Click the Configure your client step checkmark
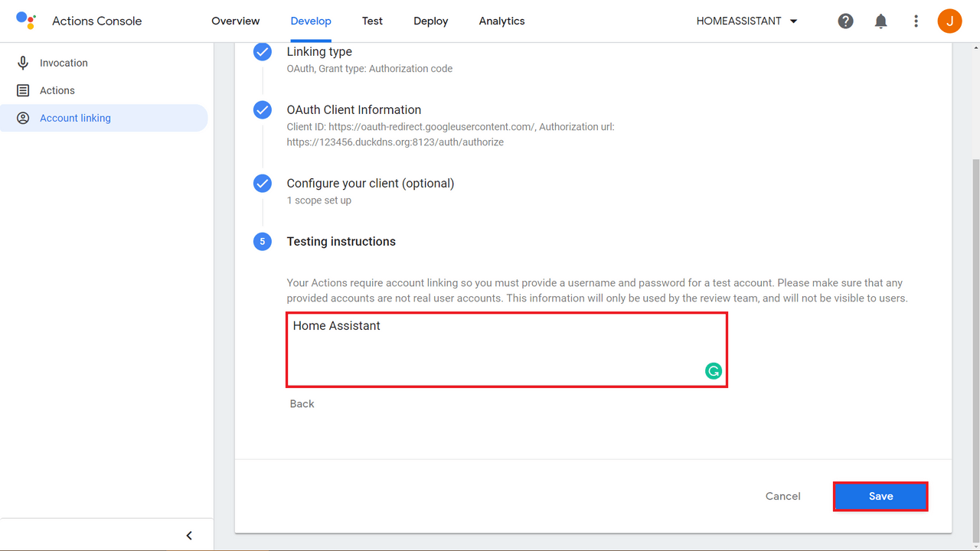The height and width of the screenshot is (551, 980). pyautogui.click(x=263, y=184)
